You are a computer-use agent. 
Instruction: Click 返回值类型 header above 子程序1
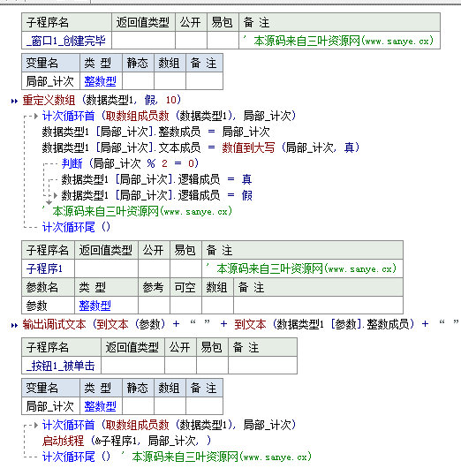coord(106,251)
